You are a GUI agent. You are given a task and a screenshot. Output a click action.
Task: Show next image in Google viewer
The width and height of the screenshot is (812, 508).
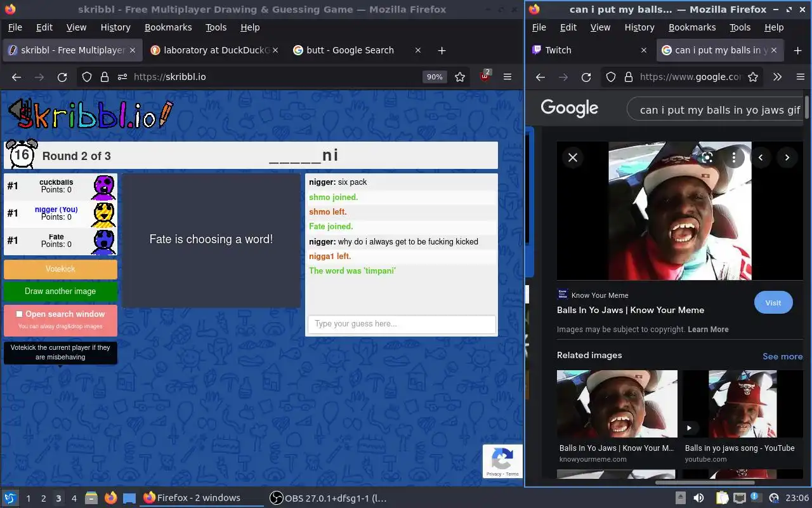(x=787, y=157)
